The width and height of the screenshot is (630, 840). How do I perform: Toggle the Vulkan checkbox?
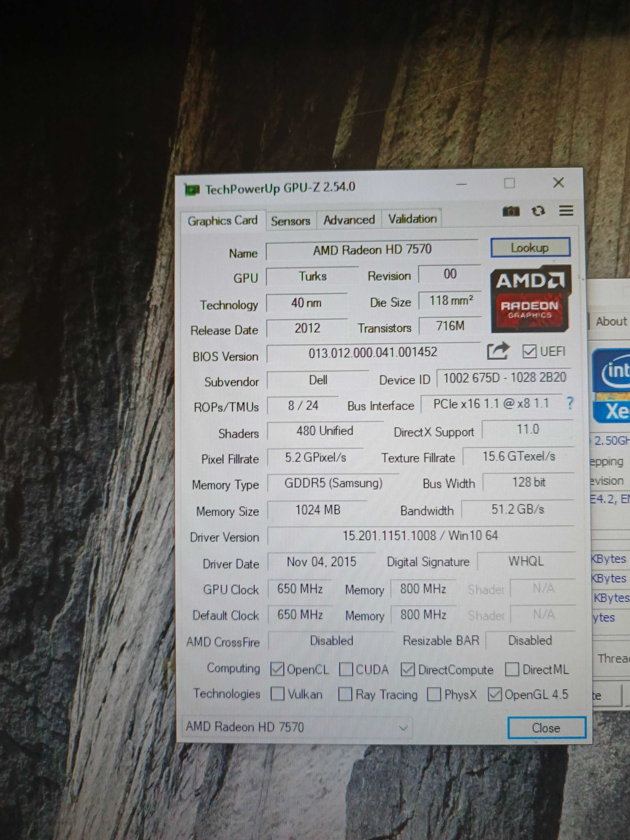277,694
